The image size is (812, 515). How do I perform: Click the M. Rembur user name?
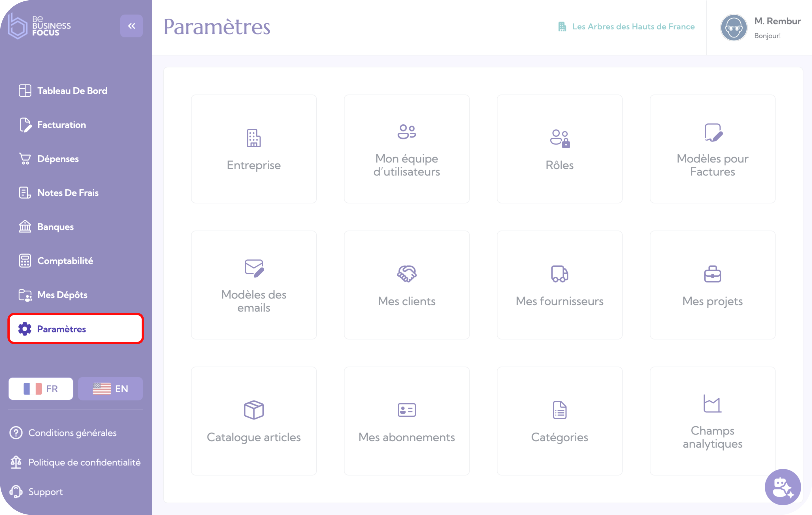(777, 21)
